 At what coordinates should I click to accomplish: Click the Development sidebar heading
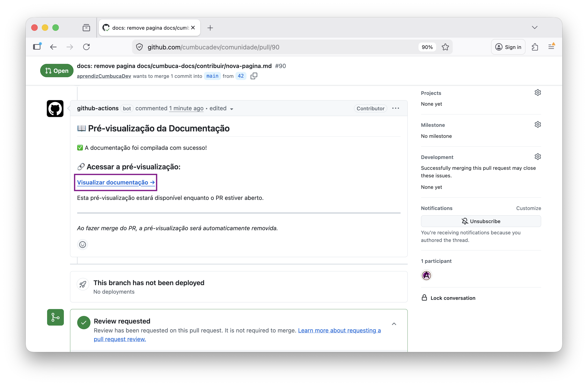[x=437, y=157]
